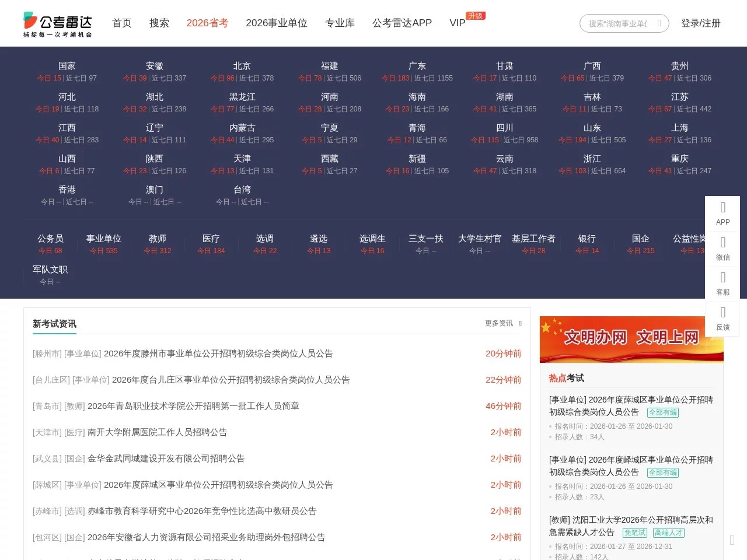Screen dimensions: 747x560
Task: Click the search magnifier icon
Action: [659, 23]
